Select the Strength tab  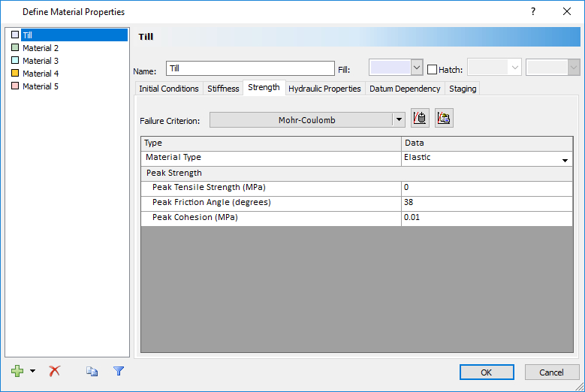[264, 87]
